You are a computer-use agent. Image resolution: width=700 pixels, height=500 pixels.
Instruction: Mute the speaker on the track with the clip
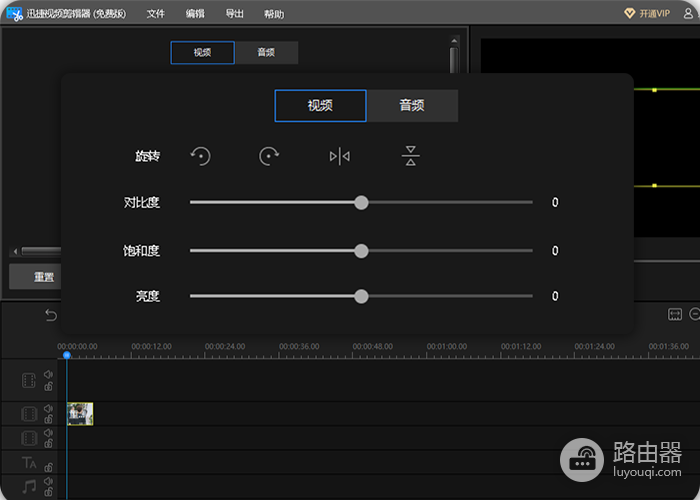coord(48,408)
